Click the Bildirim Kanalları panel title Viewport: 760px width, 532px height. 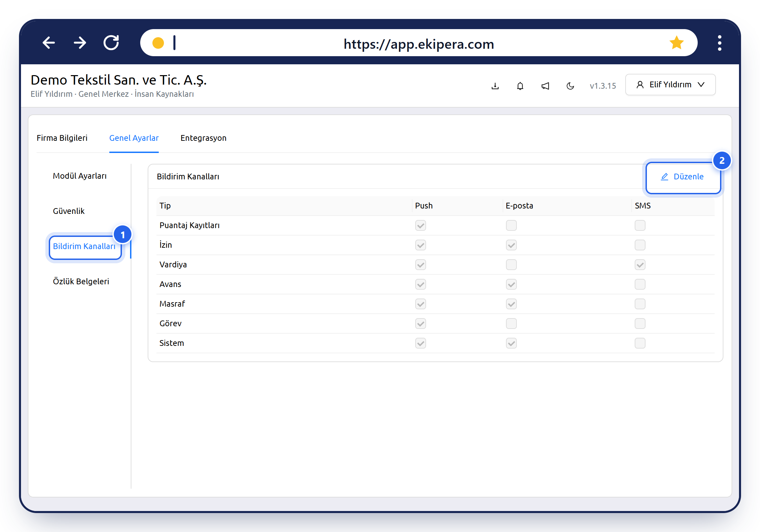[x=188, y=177]
